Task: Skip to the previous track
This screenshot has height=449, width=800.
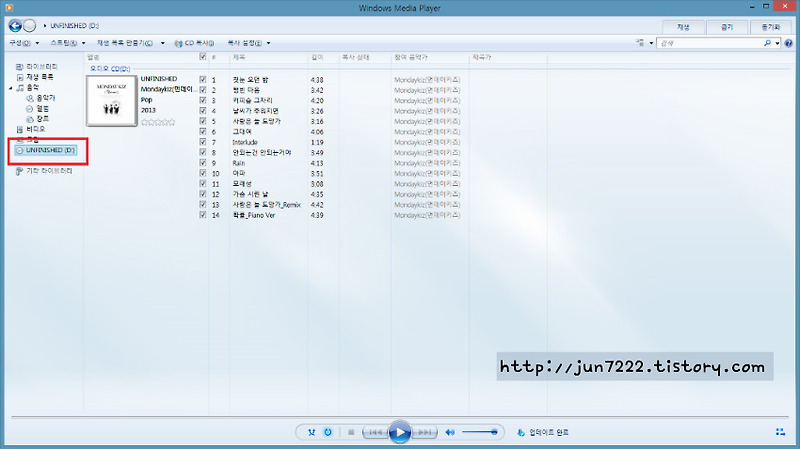Action: (375, 432)
